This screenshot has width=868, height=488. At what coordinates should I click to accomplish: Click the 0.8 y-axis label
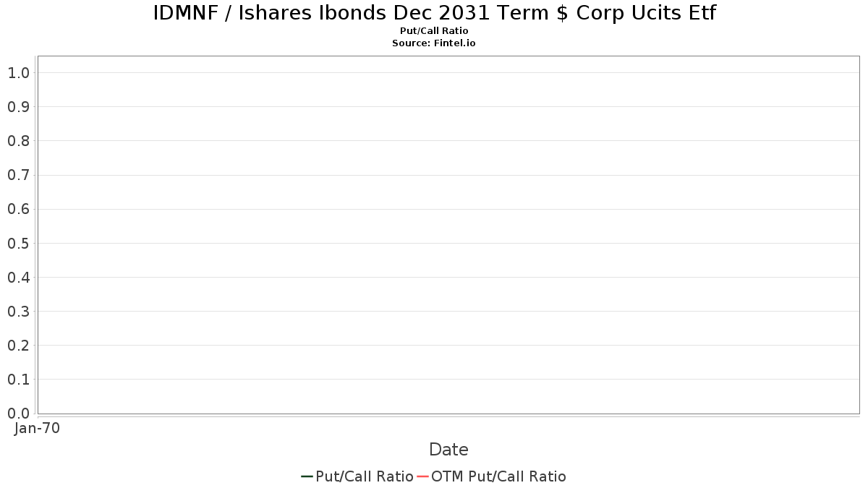(x=18, y=141)
